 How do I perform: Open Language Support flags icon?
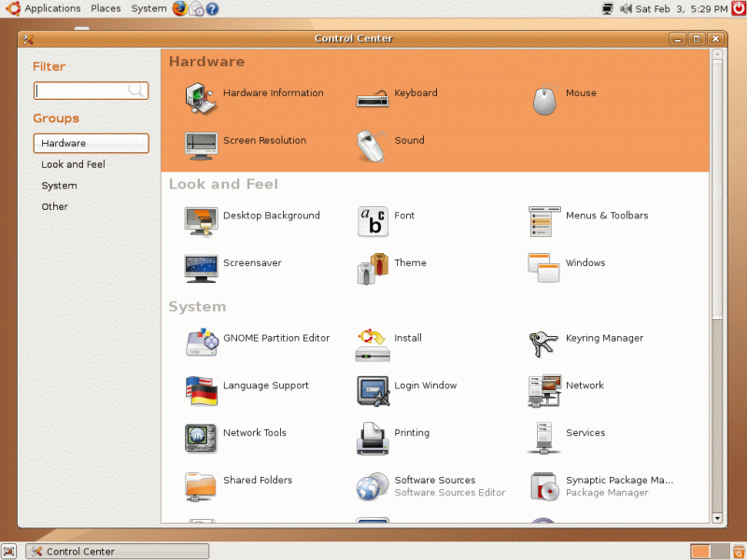tap(202, 390)
